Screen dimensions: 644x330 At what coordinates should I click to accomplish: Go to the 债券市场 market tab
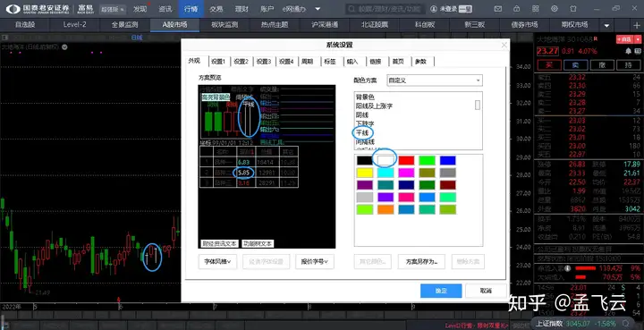point(525,25)
